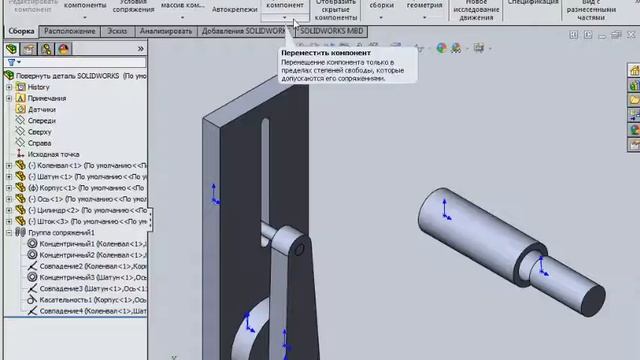Collapse the Группа сопряжений1 folder

(9, 232)
